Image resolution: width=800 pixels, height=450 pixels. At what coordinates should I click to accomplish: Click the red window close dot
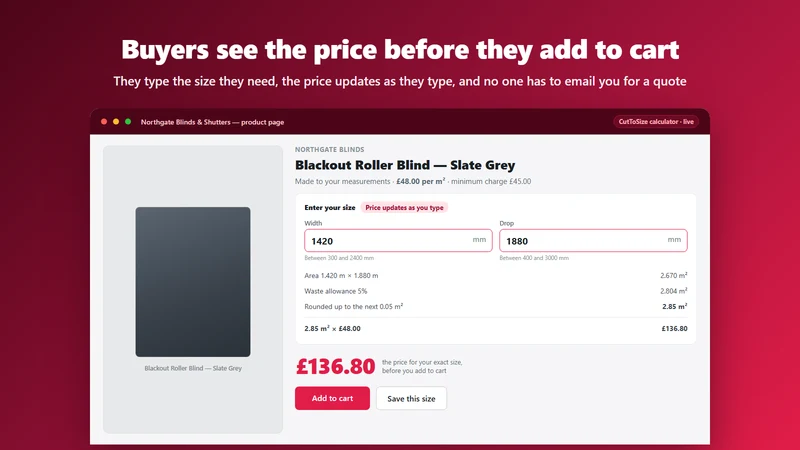click(104, 121)
